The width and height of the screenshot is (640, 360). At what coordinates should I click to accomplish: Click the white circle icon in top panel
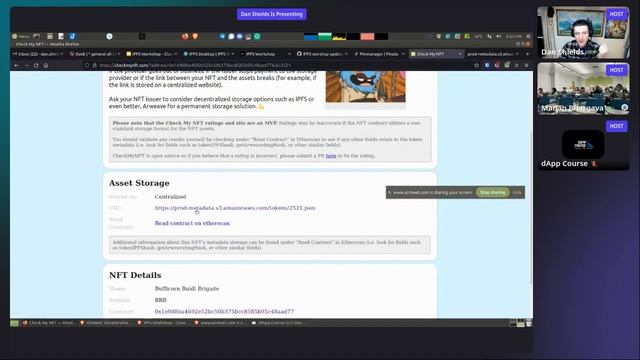(x=109, y=36)
